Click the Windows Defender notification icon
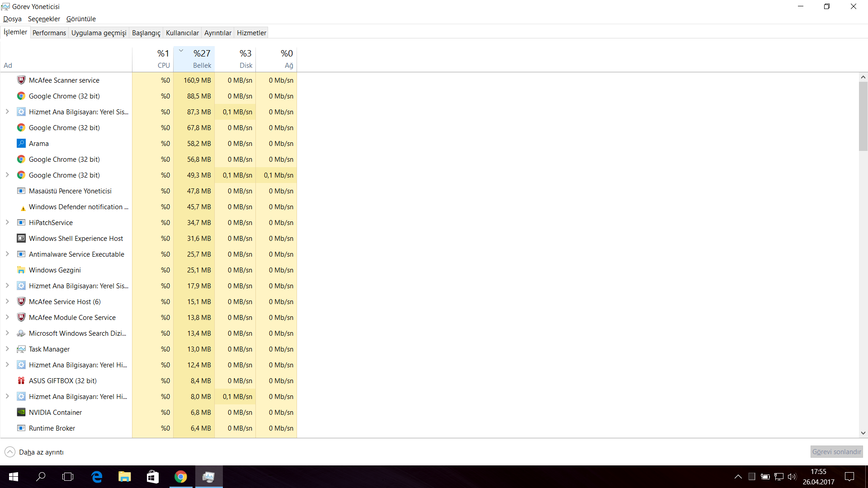 [x=21, y=207]
